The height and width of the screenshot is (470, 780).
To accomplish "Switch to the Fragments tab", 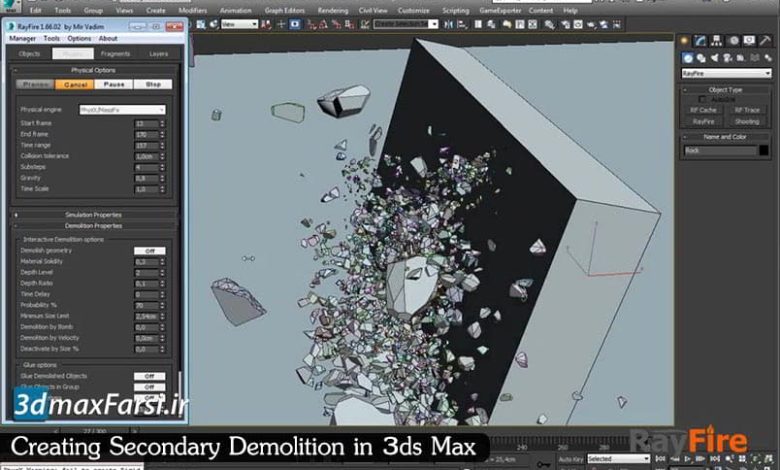I will point(115,54).
